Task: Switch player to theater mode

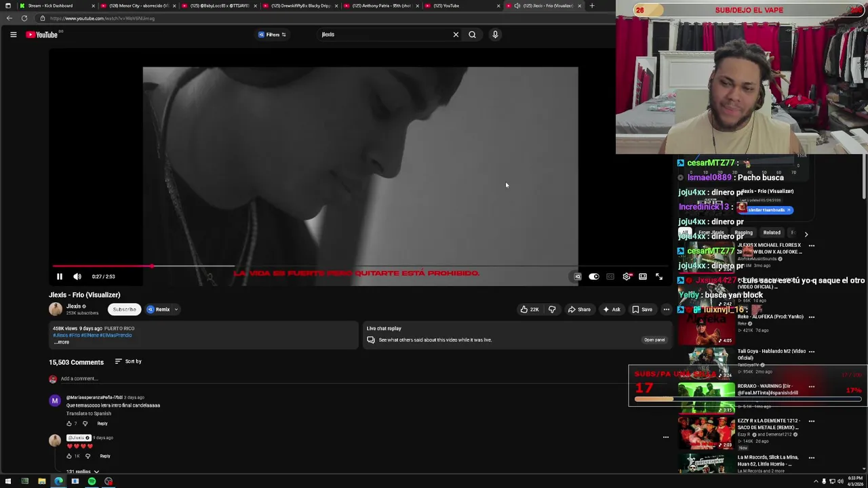Action: [x=643, y=277]
